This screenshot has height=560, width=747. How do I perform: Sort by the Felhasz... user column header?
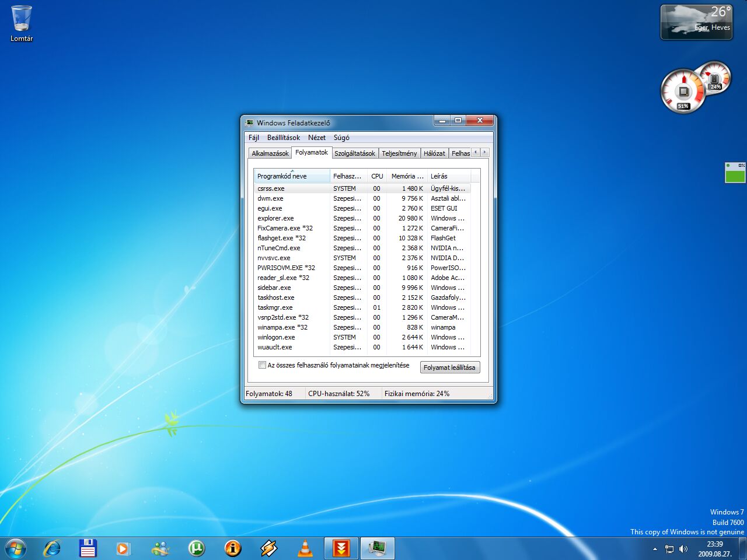click(348, 176)
